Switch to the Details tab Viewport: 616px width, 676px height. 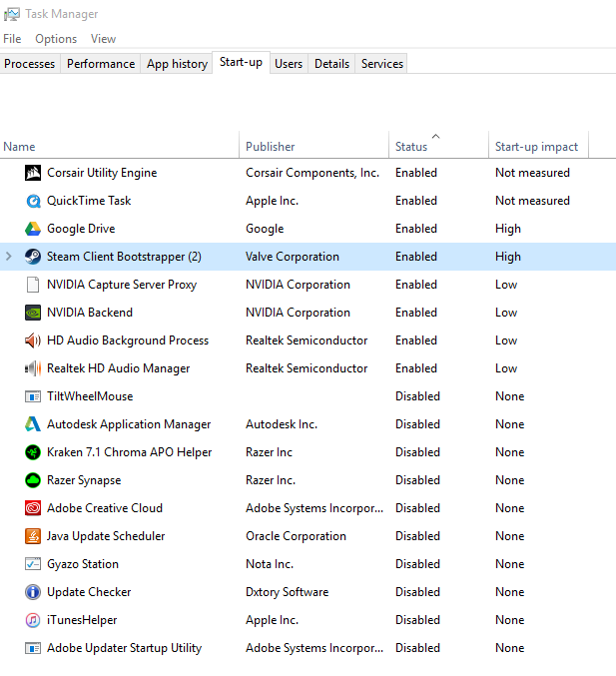point(331,64)
